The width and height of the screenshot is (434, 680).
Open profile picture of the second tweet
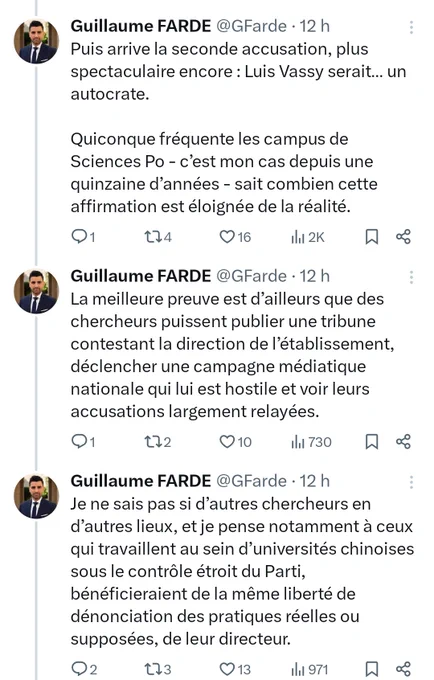tap(36, 291)
